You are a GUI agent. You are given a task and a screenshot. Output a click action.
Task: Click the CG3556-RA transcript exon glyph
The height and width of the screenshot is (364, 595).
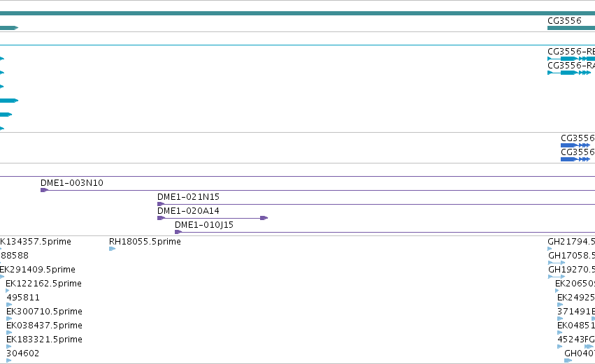tap(569, 73)
